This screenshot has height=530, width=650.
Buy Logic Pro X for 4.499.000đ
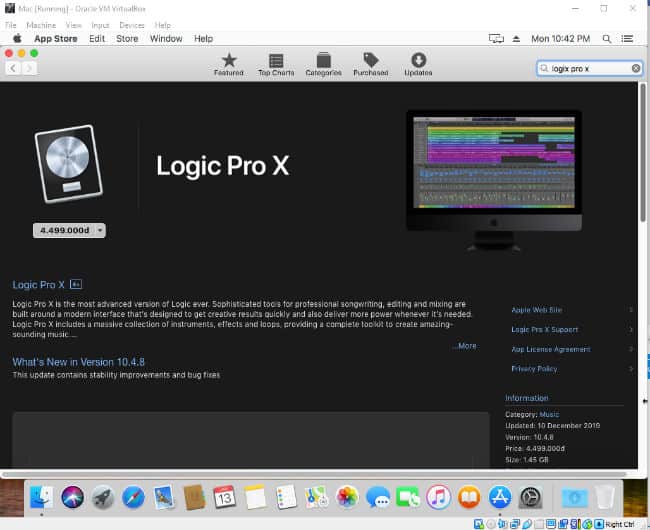pos(64,230)
